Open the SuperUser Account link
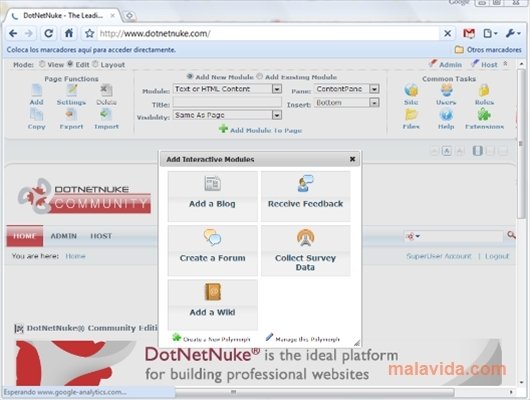The width and height of the screenshot is (530, 400). 439,256
